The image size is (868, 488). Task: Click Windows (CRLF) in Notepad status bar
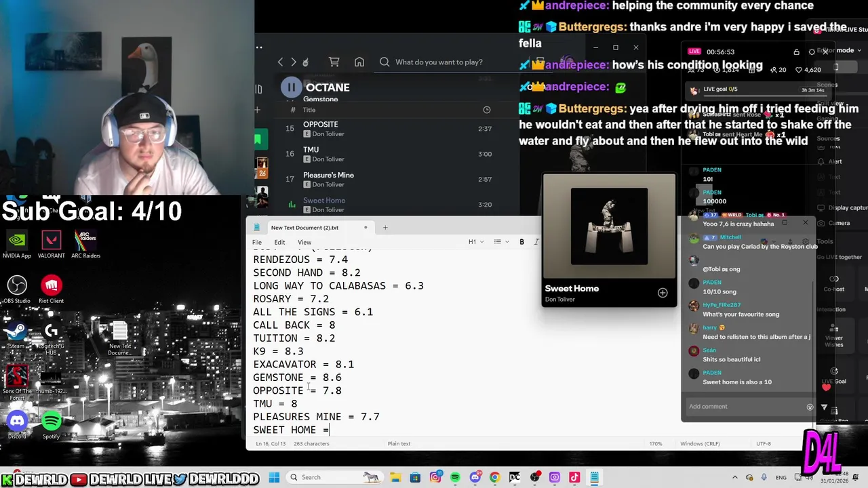(700, 444)
